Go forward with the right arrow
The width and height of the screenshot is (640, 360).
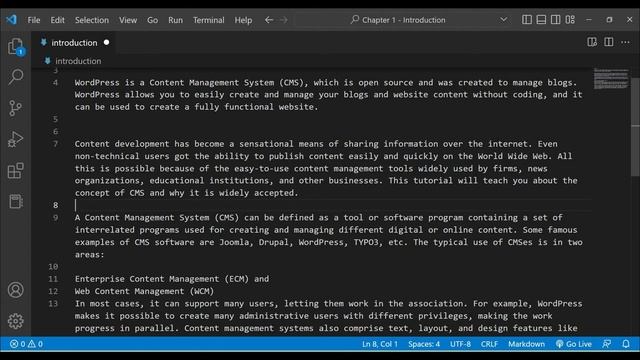pyautogui.click(x=284, y=20)
